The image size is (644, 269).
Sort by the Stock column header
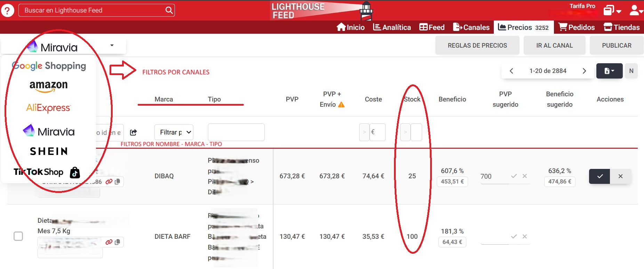[412, 99]
